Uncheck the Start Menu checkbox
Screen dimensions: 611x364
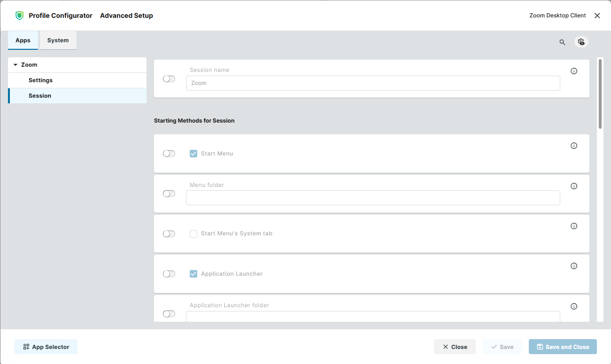pos(193,154)
